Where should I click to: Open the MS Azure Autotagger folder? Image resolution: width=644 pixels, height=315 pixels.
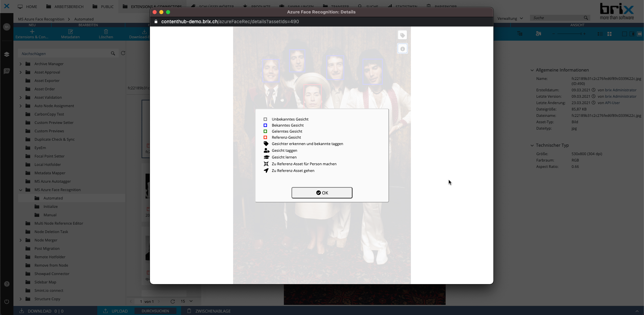tap(53, 181)
